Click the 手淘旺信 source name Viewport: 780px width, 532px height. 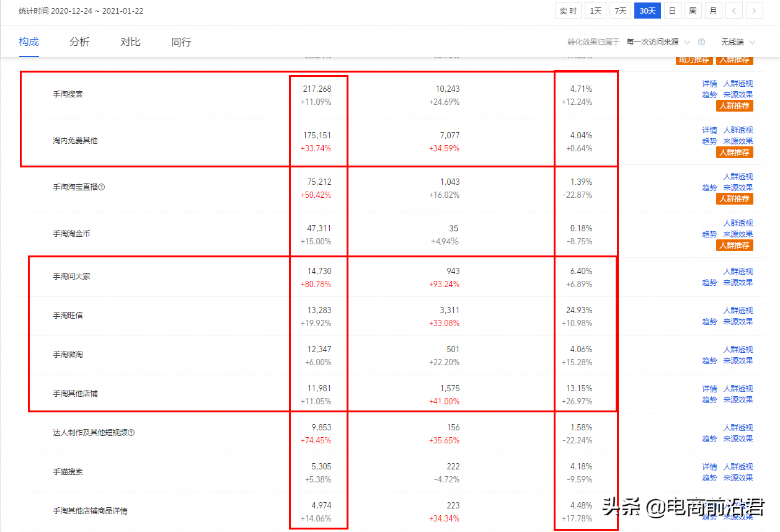pyautogui.click(x=68, y=316)
